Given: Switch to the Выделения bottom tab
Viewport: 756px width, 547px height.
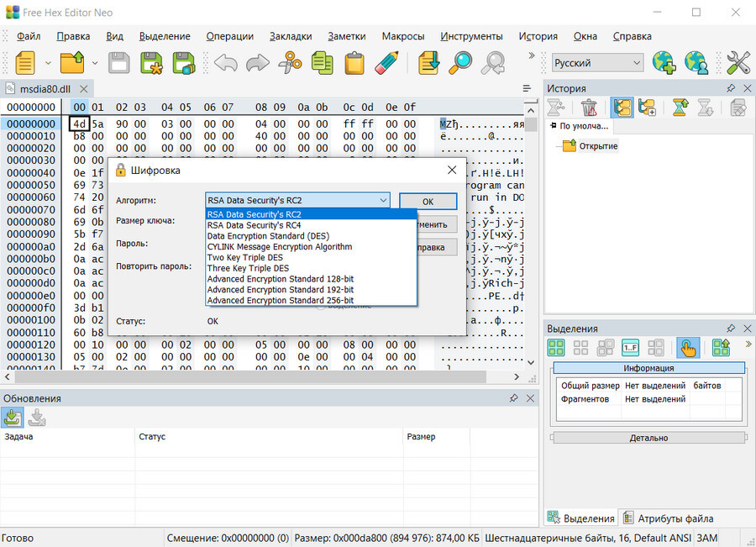Looking at the screenshot, I should 581,518.
